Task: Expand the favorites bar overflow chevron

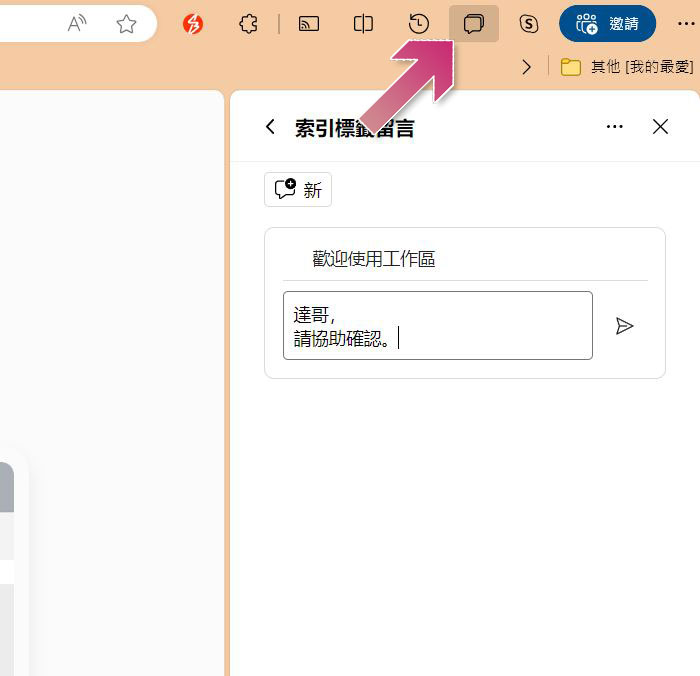Action: click(527, 67)
